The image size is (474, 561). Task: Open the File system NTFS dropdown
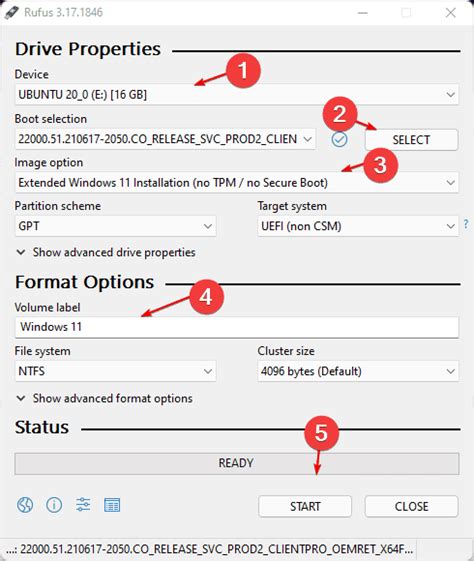click(116, 371)
